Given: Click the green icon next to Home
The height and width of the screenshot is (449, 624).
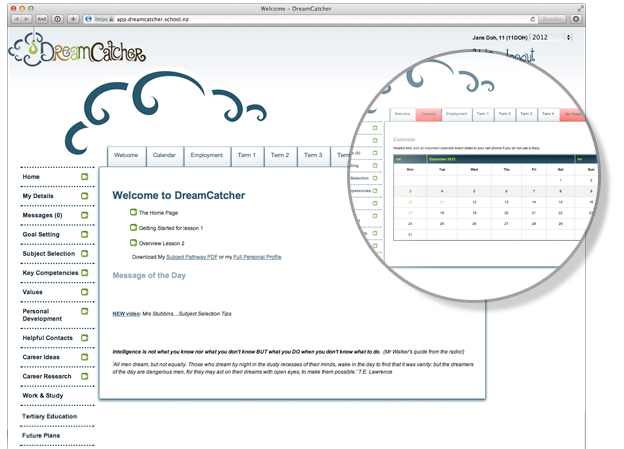Looking at the screenshot, I should coord(84,176).
